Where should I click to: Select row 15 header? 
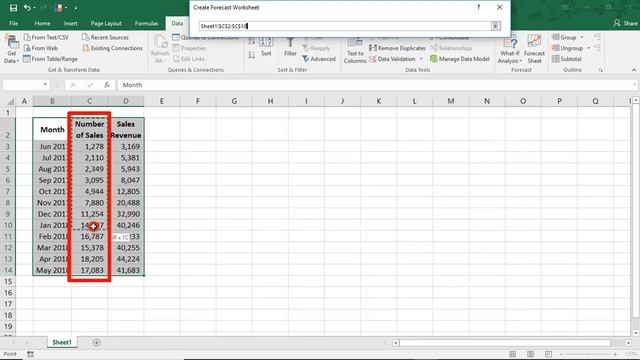tap(8, 281)
